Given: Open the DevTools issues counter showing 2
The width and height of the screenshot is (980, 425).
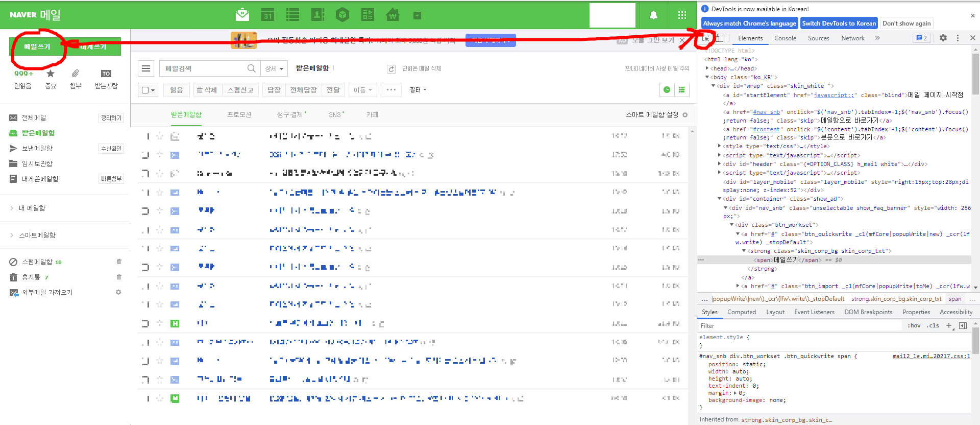Looking at the screenshot, I should (x=921, y=38).
